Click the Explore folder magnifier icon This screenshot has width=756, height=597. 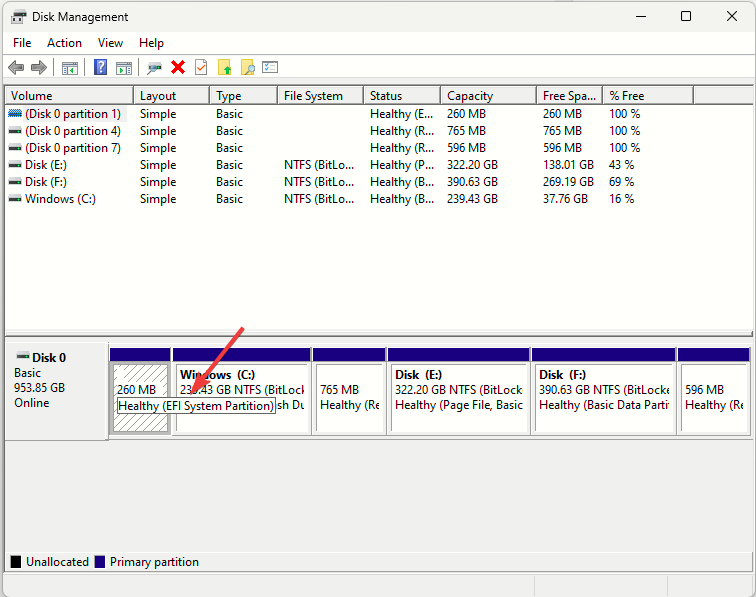(248, 68)
